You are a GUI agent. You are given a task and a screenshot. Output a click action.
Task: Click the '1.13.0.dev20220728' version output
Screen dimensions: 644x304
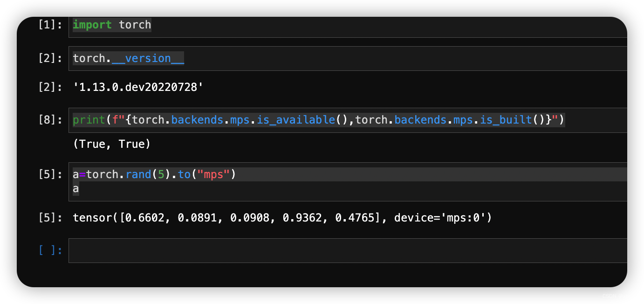click(138, 87)
